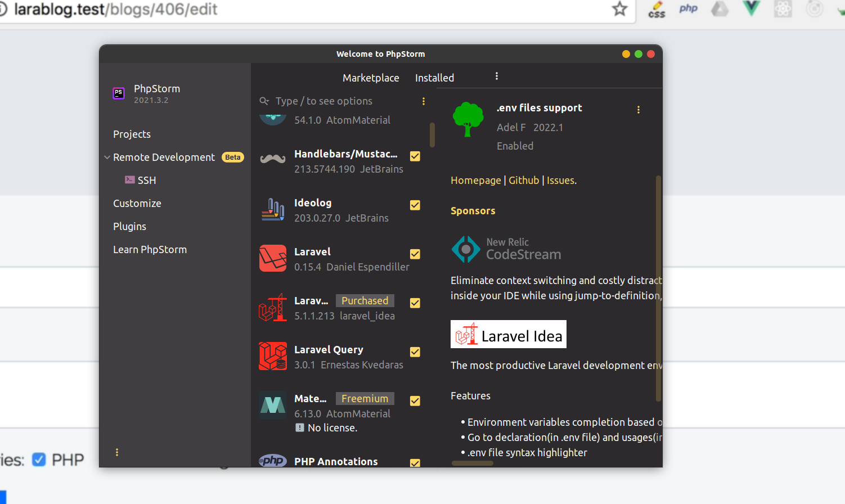Click the No license warning icon
This screenshot has width=845, height=504.
300,428
